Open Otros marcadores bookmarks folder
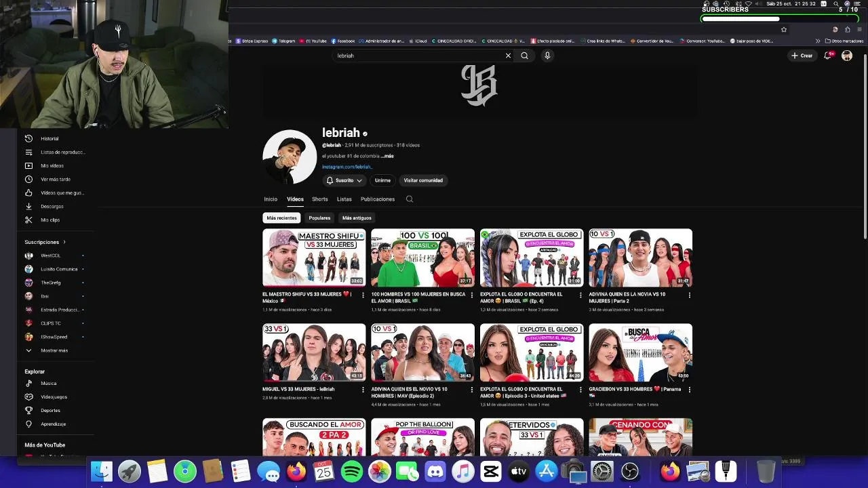The height and width of the screenshot is (488, 868). coord(844,41)
